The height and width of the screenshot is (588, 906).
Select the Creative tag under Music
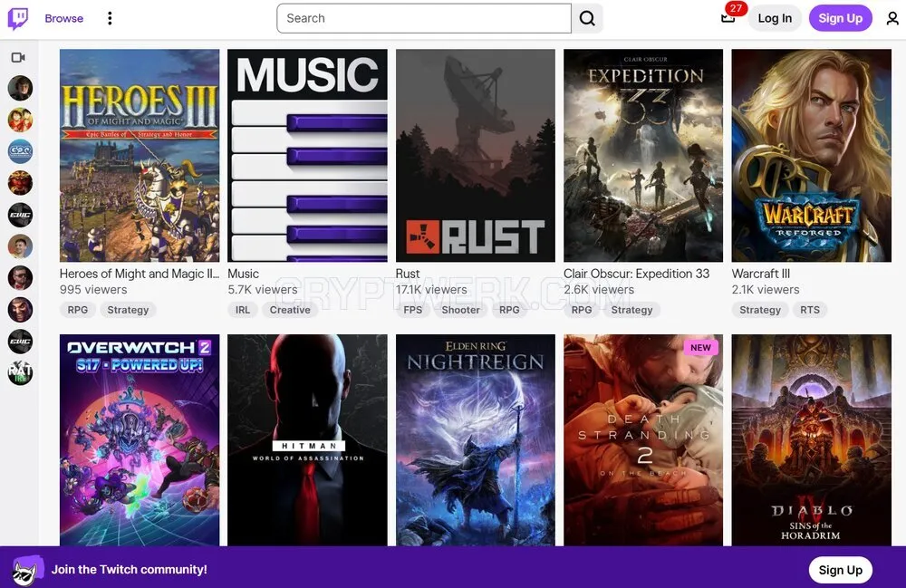pos(290,310)
